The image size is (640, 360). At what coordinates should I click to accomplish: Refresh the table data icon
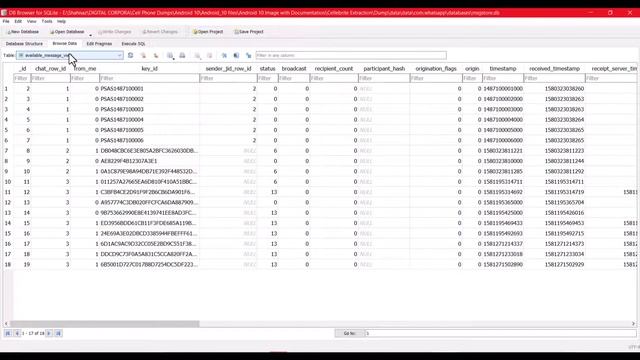(131, 56)
